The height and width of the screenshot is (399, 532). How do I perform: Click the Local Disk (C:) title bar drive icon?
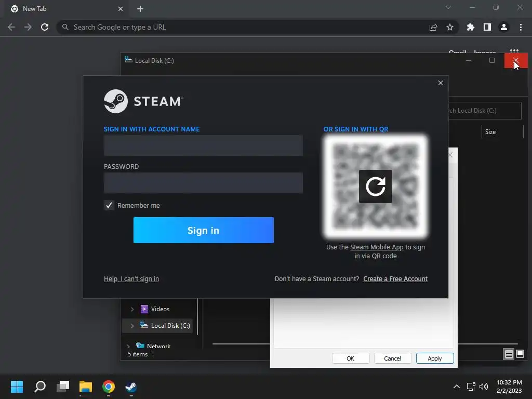(128, 60)
